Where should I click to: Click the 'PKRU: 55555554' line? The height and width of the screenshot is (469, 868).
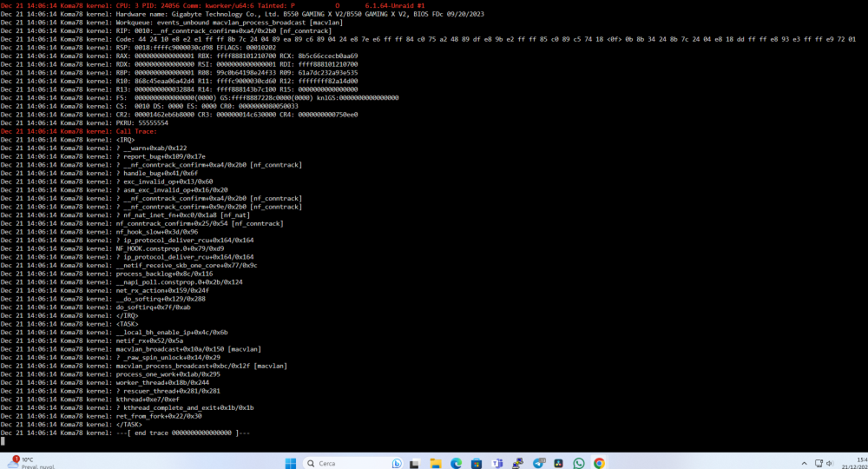pyautogui.click(x=84, y=123)
